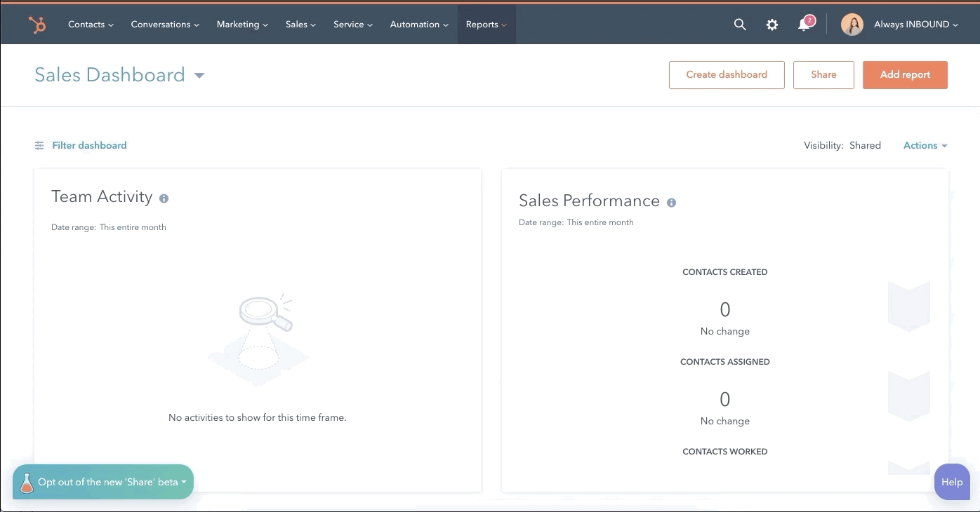Open the Contacts menu

click(x=91, y=25)
